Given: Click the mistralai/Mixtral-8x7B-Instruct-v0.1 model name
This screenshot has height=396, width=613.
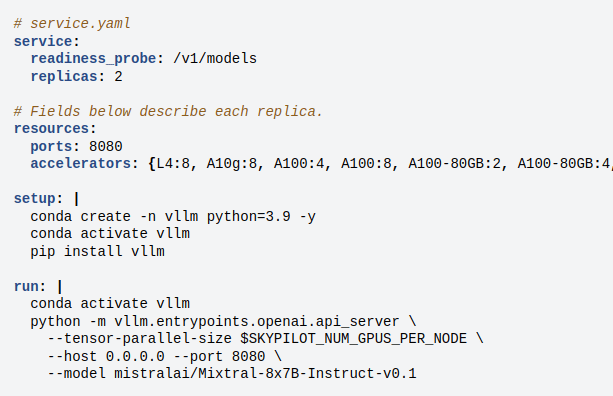Looking at the screenshot, I should (x=265, y=374).
